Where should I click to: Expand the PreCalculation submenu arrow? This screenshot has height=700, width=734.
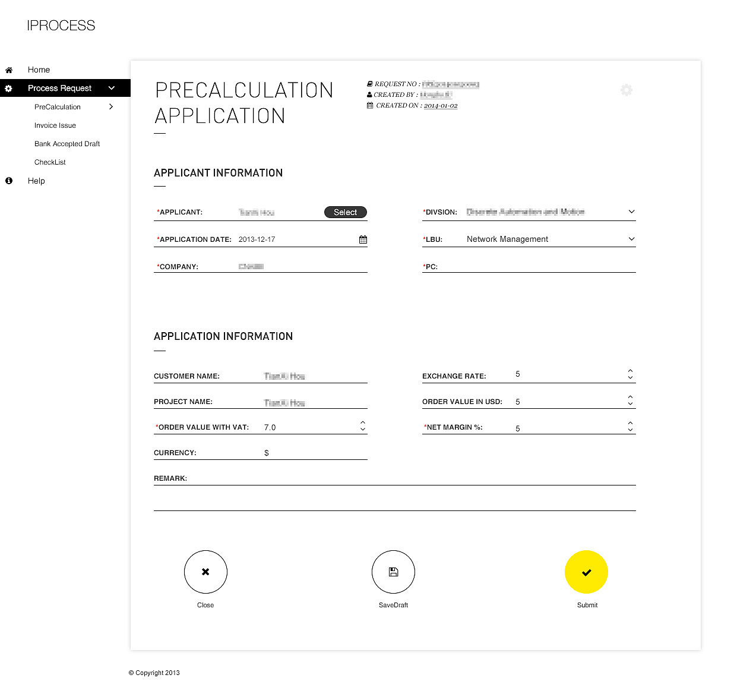pyautogui.click(x=111, y=107)
